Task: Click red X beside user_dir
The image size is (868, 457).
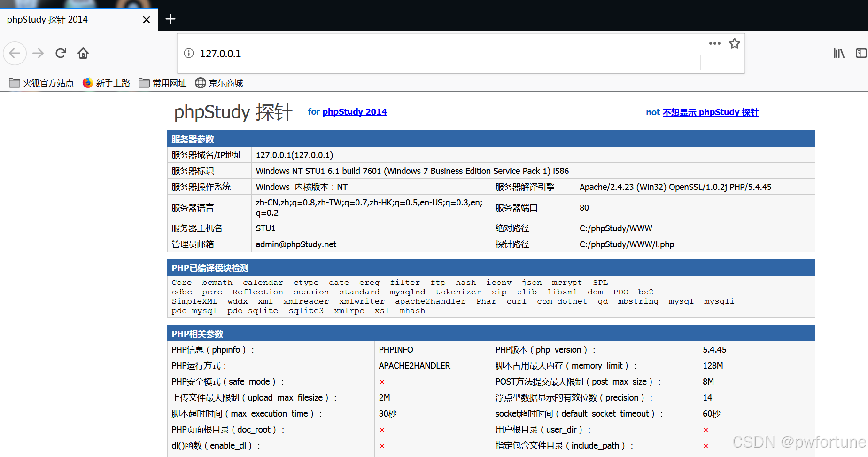Action: 705,430
